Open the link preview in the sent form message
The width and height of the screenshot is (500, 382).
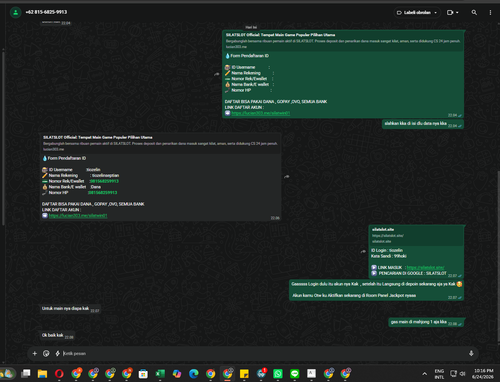343,41
